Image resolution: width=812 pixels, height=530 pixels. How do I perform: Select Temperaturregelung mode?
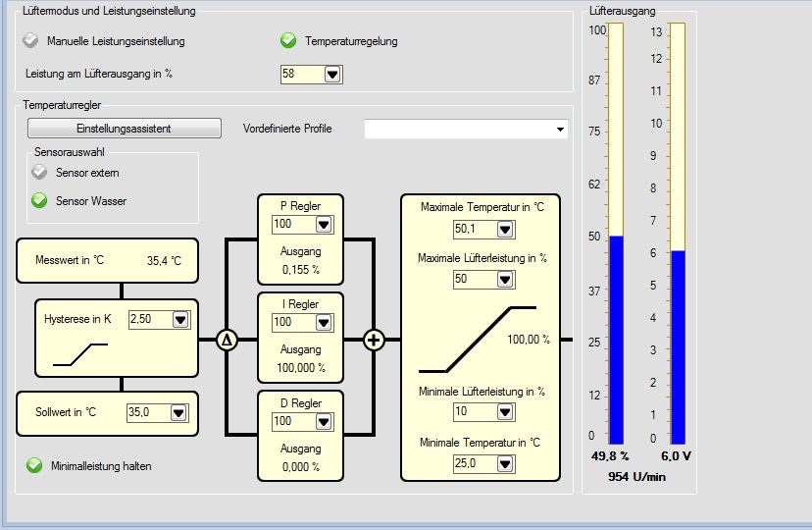(288, 41)
